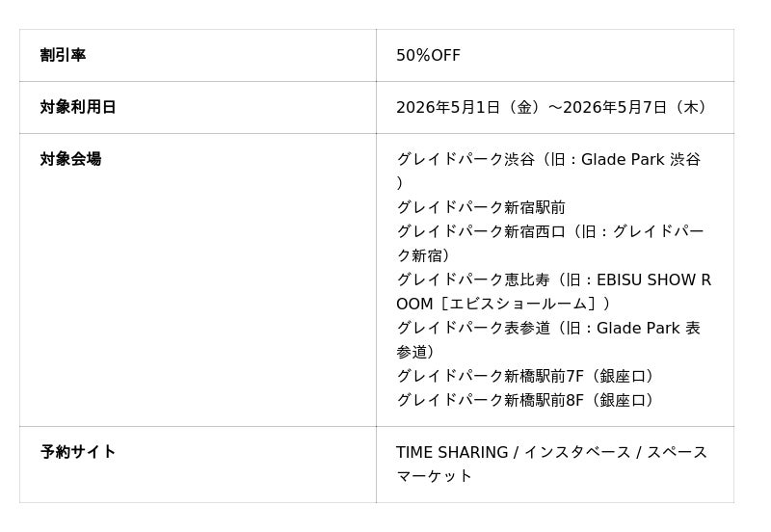Click the TIME SHARING booking site
This screenshot has width=771, height=532.
(x=452, y=453)
